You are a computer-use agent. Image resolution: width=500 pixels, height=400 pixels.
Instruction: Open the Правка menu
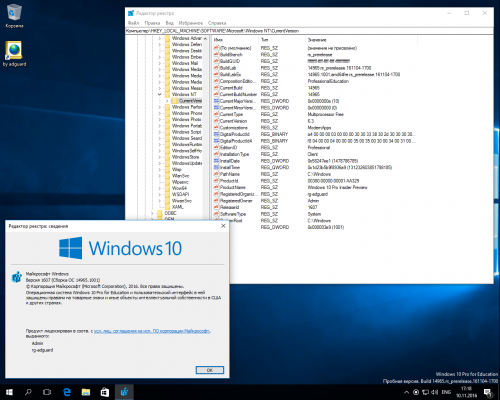pos(152,23)
